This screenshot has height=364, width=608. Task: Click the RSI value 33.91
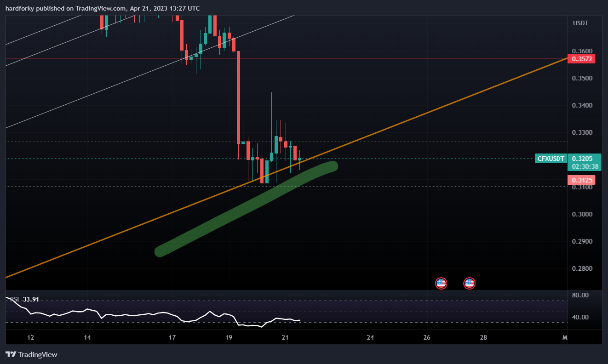[x=31, y=299]
